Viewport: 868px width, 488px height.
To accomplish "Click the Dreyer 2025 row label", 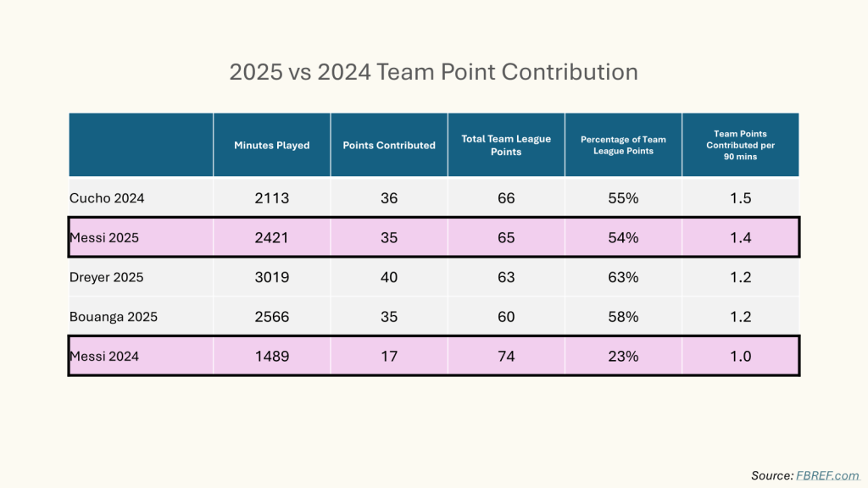I will pyautogui.click(x=107, y=277).
